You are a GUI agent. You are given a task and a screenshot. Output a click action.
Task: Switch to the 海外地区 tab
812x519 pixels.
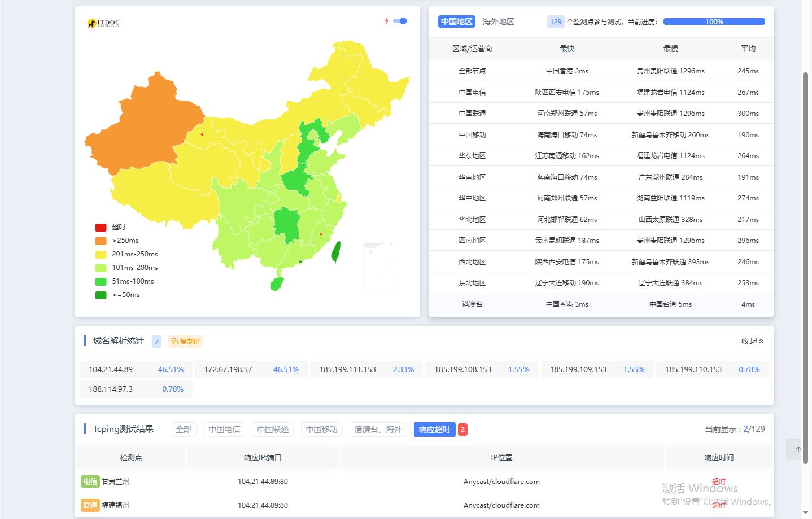499,21
